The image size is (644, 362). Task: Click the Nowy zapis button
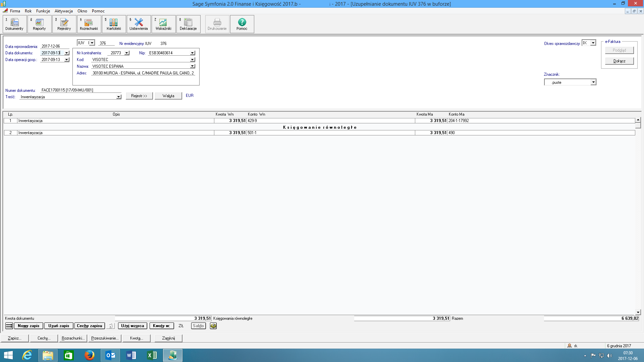[x=29, y=326]
